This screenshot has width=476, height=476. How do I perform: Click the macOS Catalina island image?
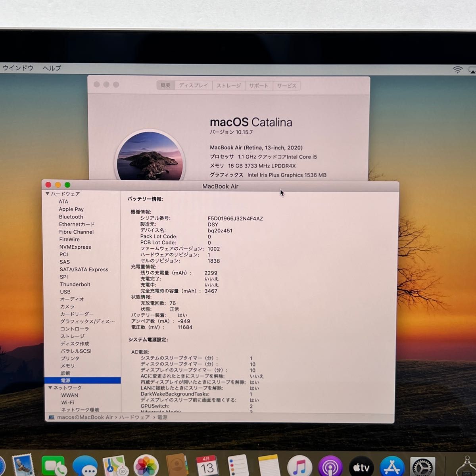[x=150, y=155]
